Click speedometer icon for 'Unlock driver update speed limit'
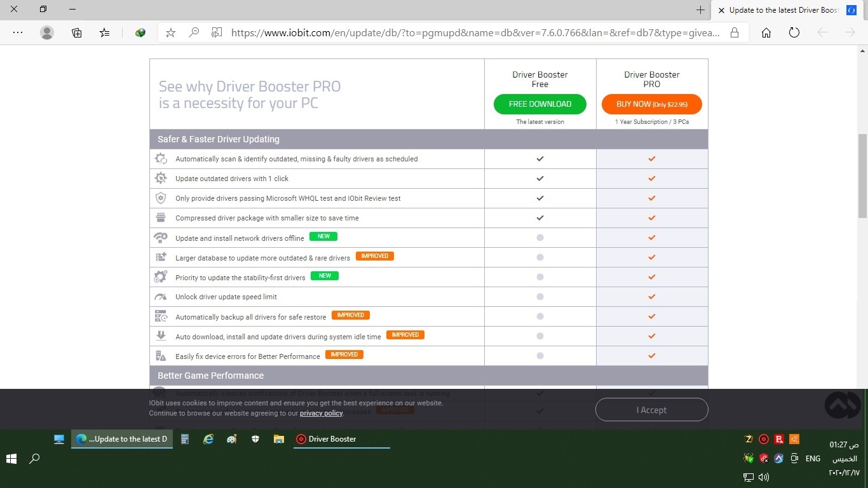Screen dimensions: 868x488 pos(161,297)
